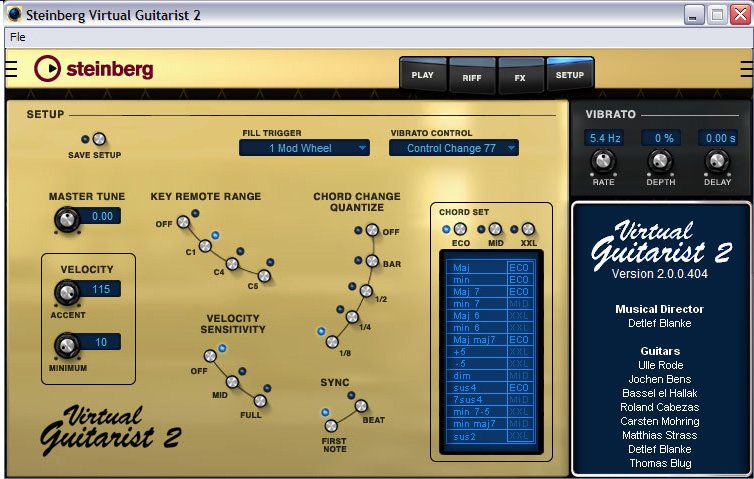Click the Vibrato delay value 0.00 s

click(718, 138)
